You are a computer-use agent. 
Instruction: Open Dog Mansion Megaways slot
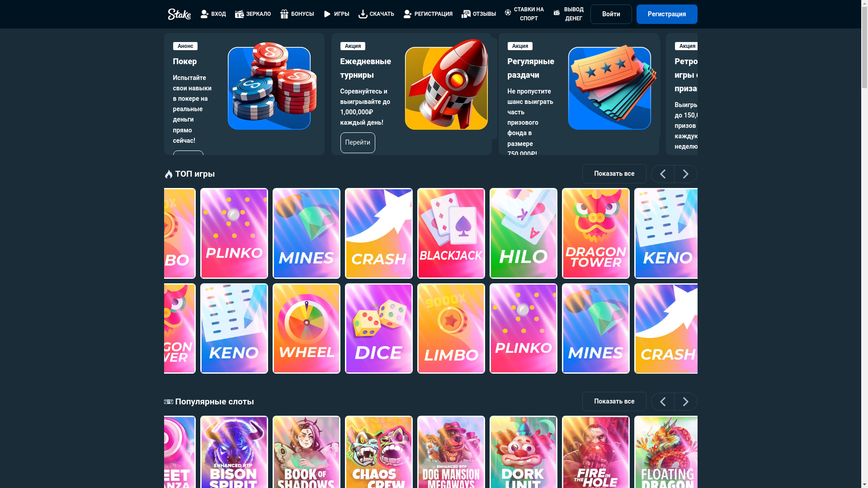[x=451, y=452]
